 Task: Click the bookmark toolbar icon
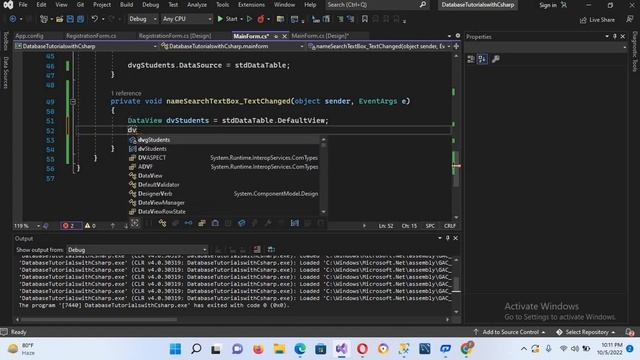[364, 19]
